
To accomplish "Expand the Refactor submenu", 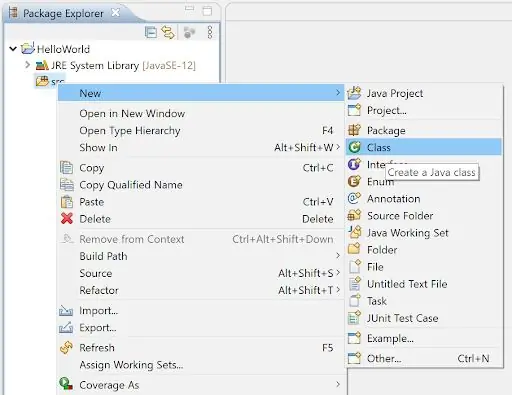I will tap(201, 290).
